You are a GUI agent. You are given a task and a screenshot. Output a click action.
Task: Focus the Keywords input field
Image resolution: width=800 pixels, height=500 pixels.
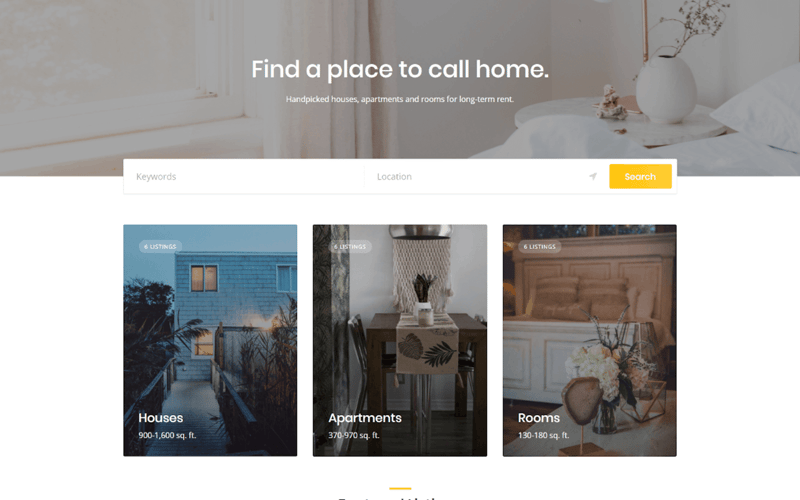pos(244,177)
